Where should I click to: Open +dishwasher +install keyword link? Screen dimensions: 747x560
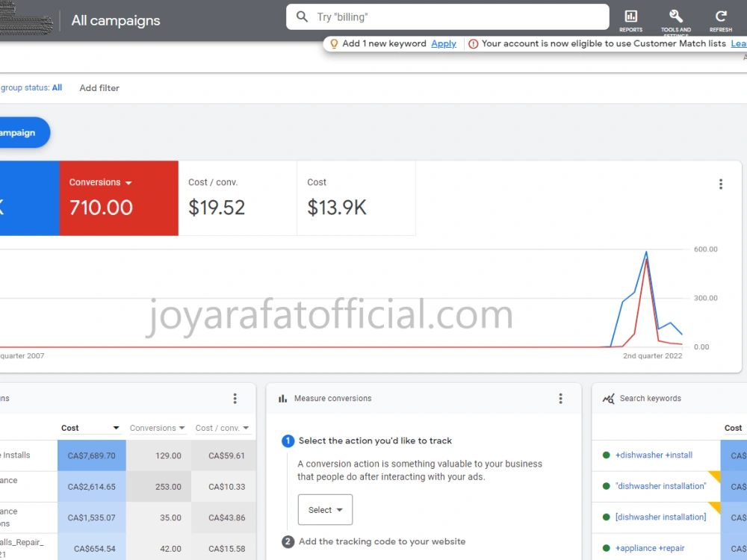[x=654, y=455]
